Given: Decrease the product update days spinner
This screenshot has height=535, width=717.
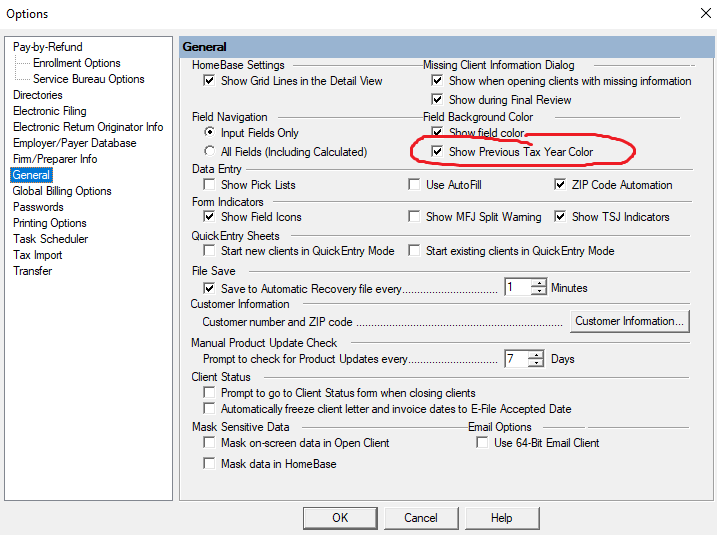Looking at the screenshot, I should pos(539,363).
